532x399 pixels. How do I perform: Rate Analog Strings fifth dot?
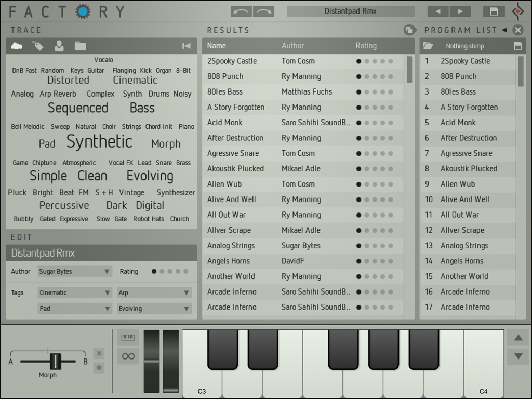[x=391, y=246]
